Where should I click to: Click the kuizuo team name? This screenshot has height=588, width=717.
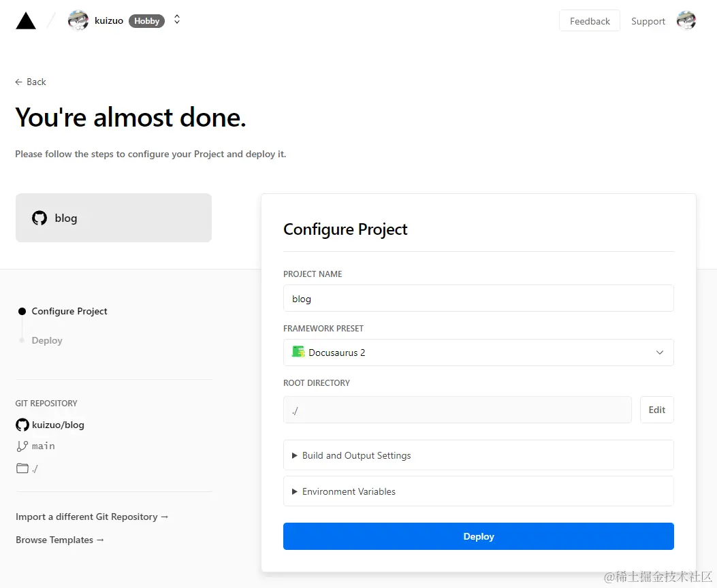(x=109, y=20)
